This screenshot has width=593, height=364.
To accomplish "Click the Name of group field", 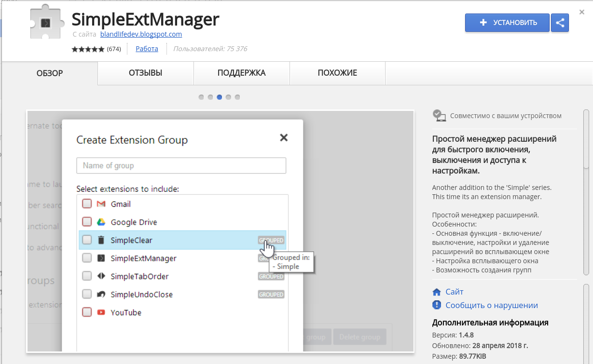I will click(x=181, y=165).
